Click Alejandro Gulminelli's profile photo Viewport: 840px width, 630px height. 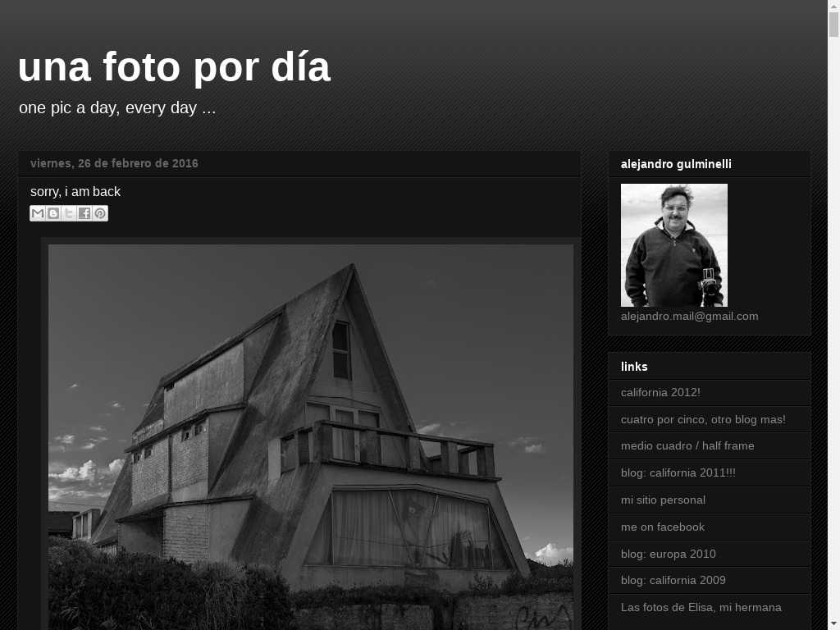point(674,244)
